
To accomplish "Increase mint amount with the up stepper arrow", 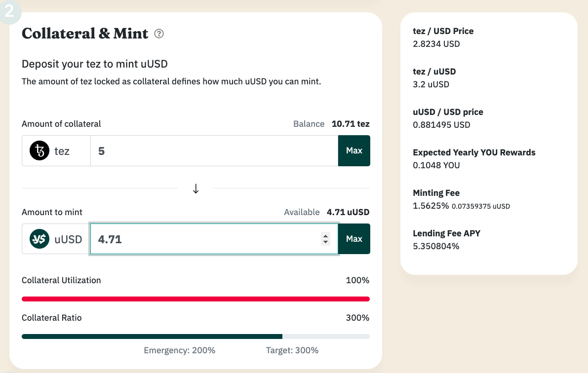I will click(x=325, y=236).
